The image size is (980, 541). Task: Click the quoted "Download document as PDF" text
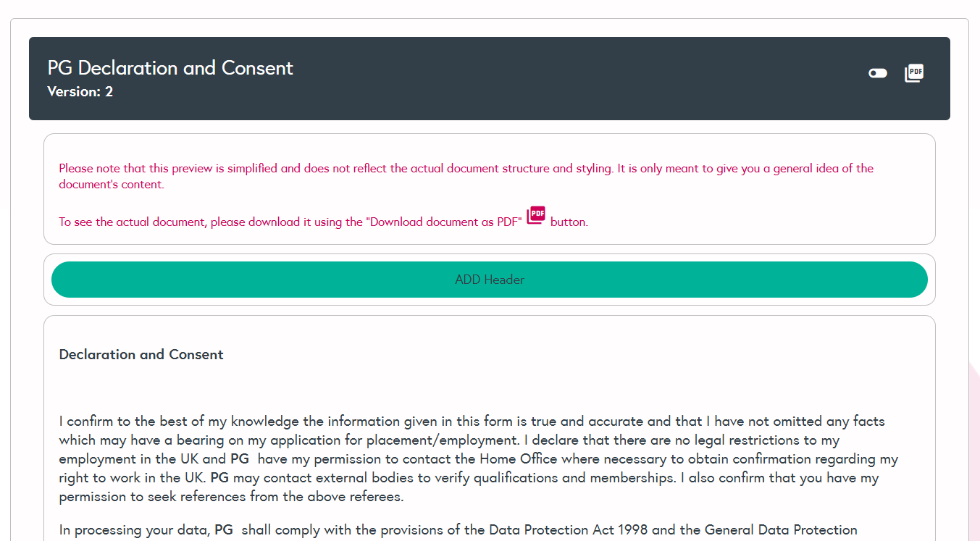[445, 222]
